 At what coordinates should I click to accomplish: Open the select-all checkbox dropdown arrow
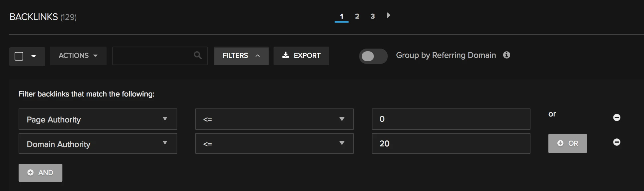pos(34,56)
